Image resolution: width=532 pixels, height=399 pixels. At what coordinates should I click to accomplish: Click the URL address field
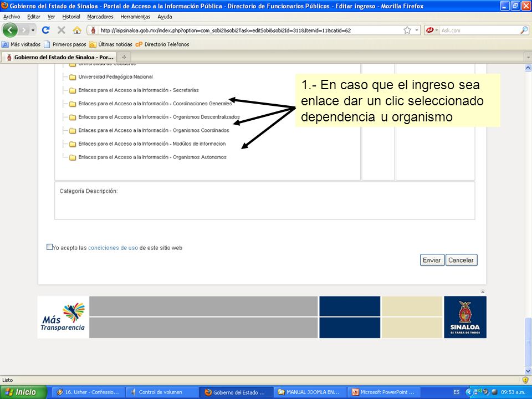(x=250, y=30)
